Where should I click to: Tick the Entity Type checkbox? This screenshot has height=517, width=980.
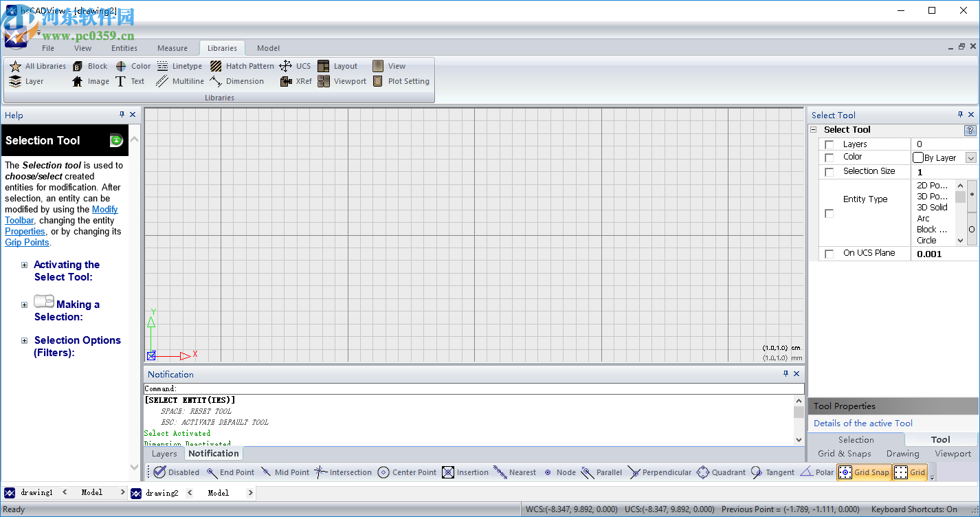point(829,214)
